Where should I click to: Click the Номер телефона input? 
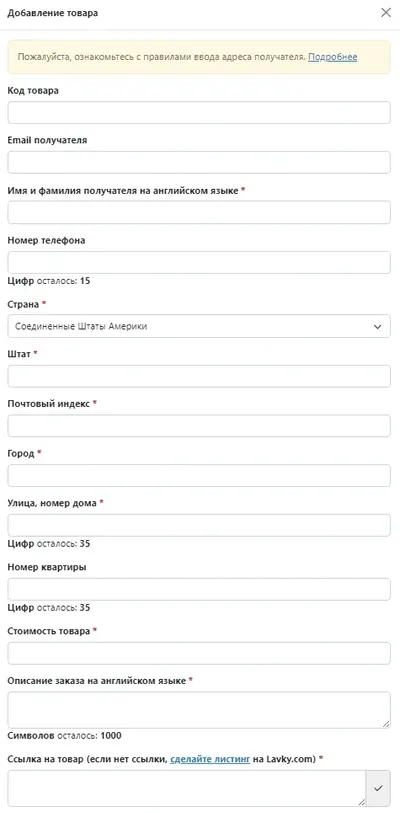point(199,262)
